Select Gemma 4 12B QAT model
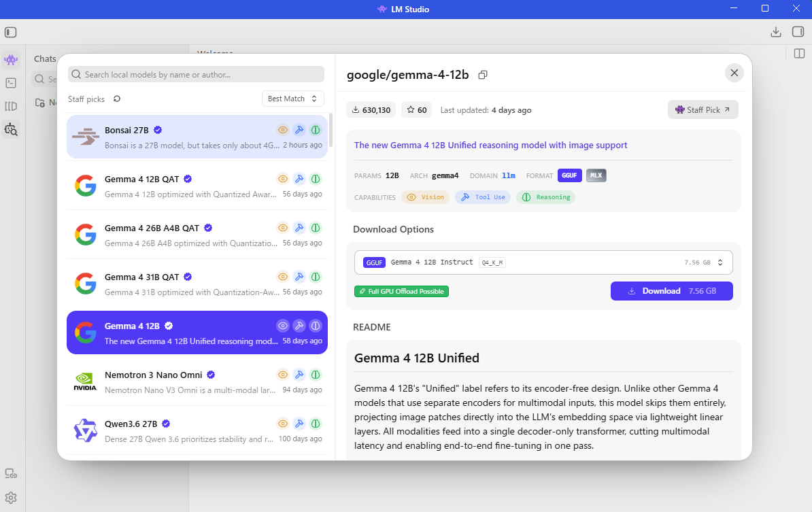Screen dimensions: 812x512 pyautogui.click(x=197, y=186)
